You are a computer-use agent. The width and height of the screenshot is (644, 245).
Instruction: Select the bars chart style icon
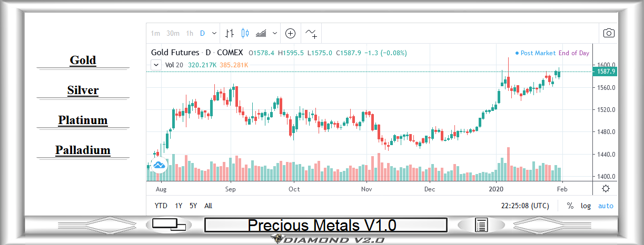[x=229, y=34]
